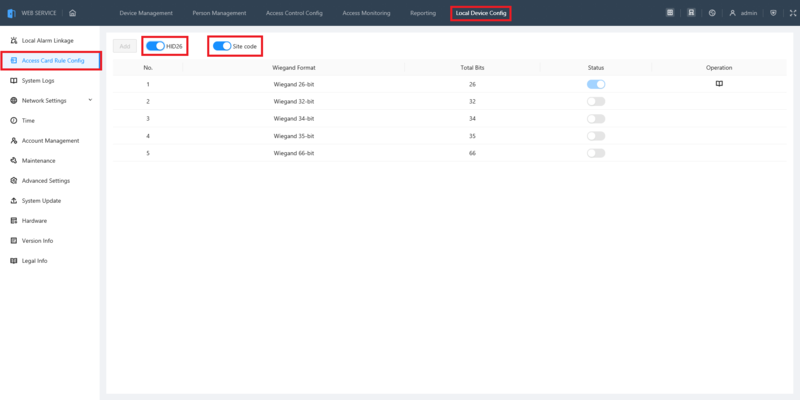
Task: Open Account Management in sidebar
Action: tap(50, 140)
